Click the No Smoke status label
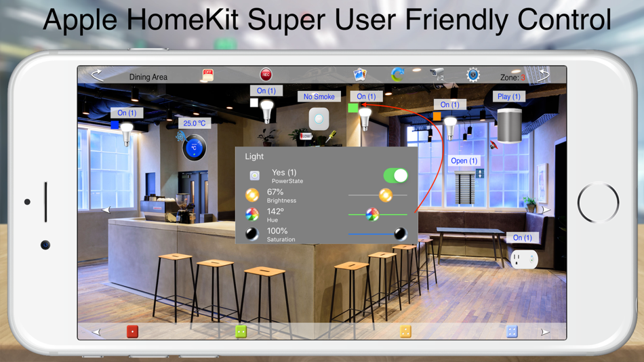Screen dimensions: 644x362 click(319, 96)
